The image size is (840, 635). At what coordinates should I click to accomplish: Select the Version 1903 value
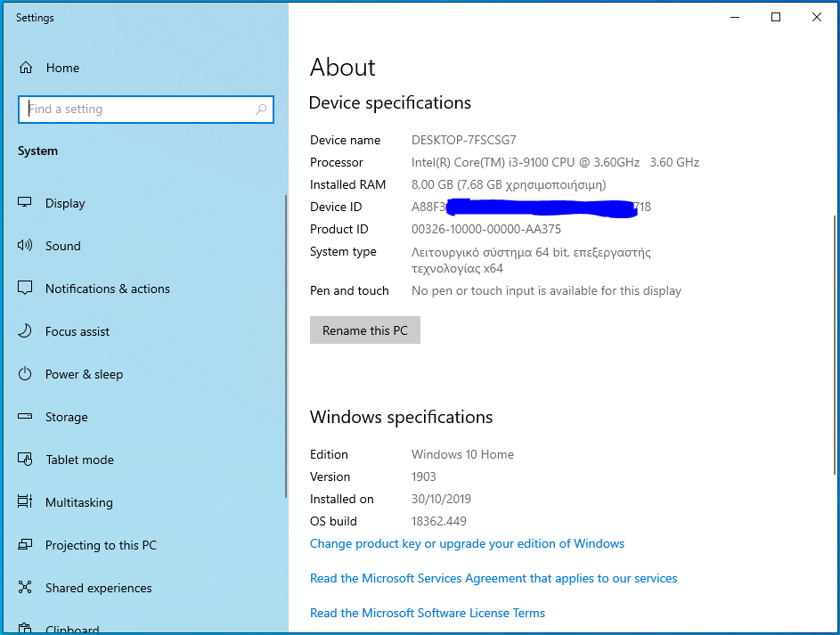coord(424,476)
